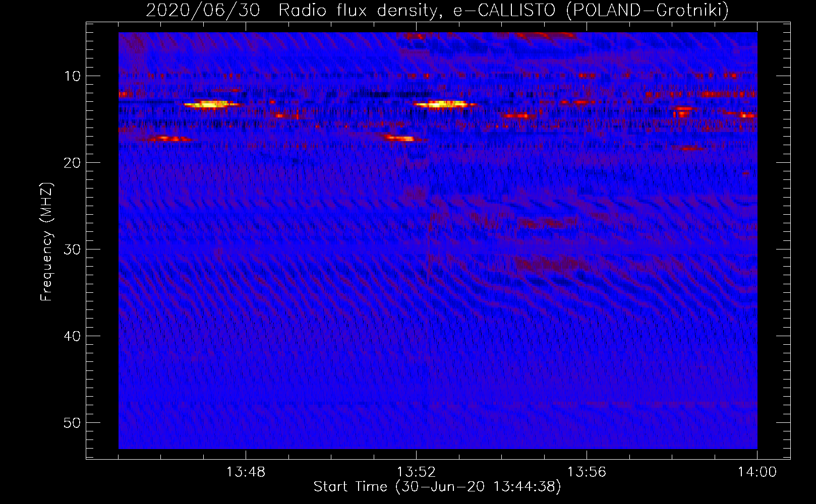
Task: Click the '50' frequency tick label
Action: tap(73, 423)
